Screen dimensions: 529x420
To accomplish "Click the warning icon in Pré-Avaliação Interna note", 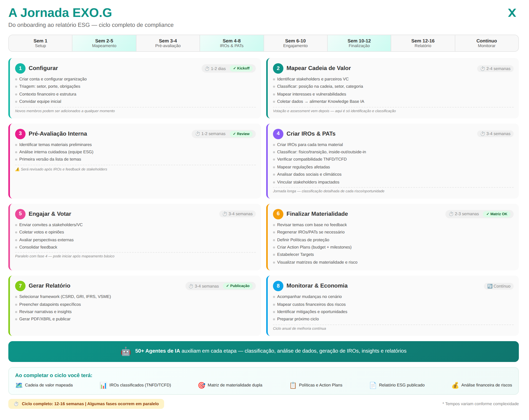I will 17,169.
